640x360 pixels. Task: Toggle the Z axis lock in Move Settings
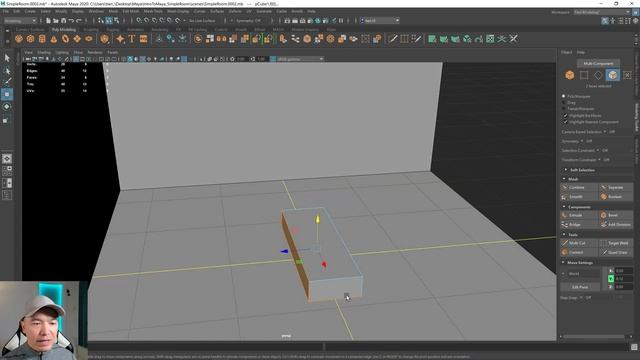click(611, 287)
